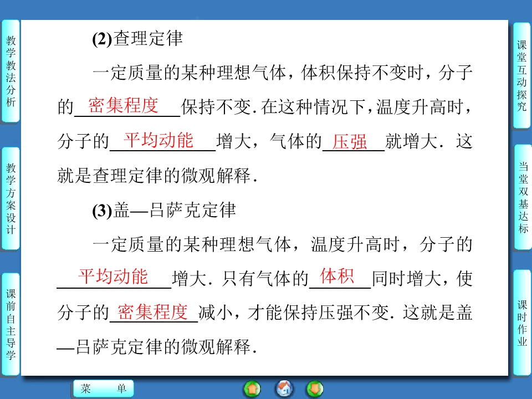532x399 pixels.
Task: Click red 平均动能 in the 盖—吕萨克 paragraph
Action: click(x=113, y=276)
